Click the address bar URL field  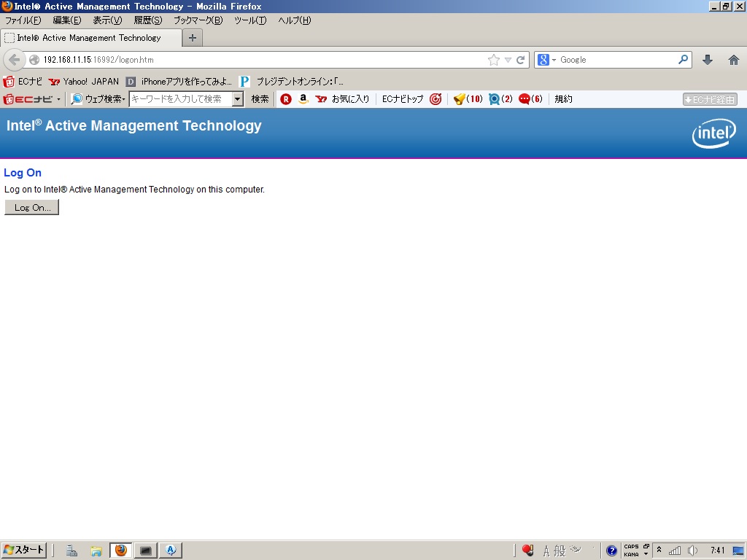coord(262,60)
